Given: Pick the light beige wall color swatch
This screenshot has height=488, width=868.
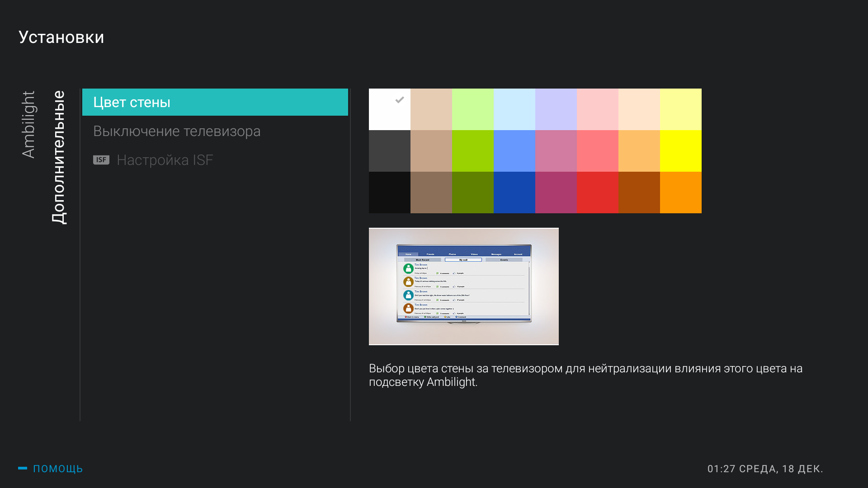Looking at the screenshot, I should pyautogui.click(x=431, y=109).
